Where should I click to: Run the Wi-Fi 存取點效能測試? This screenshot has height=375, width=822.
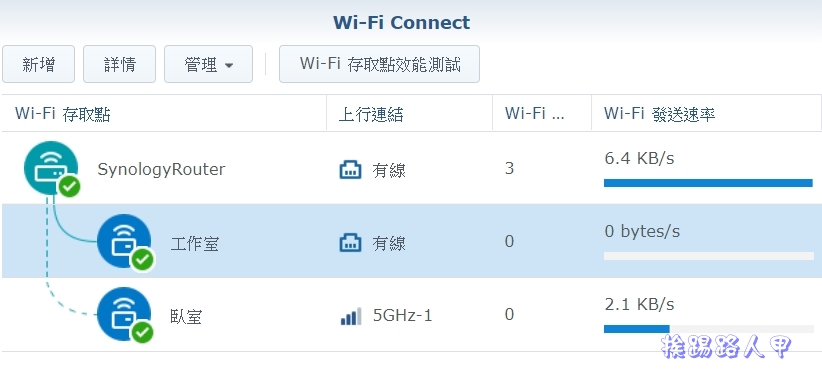pos(380,64)
